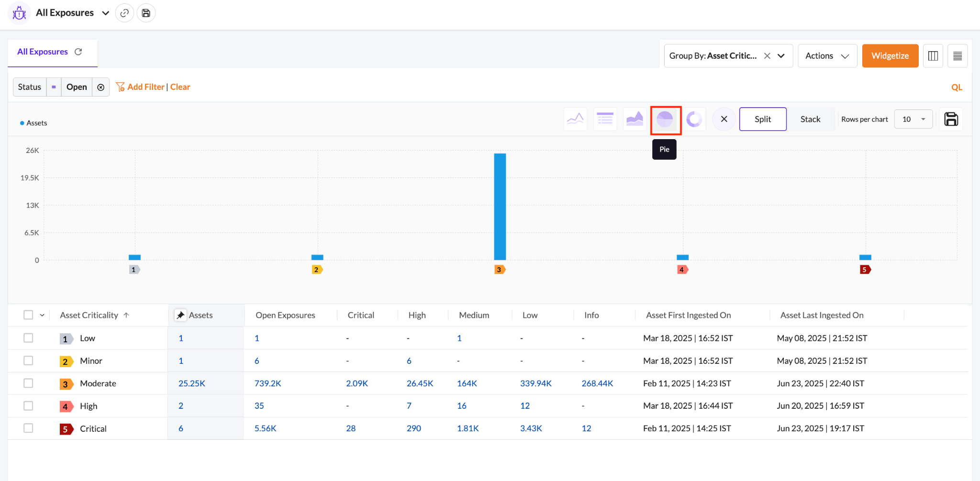This screenshot has width=980, height=481.
Task: Click the save icon beside the link icon
Action: (x=146, y=13)
